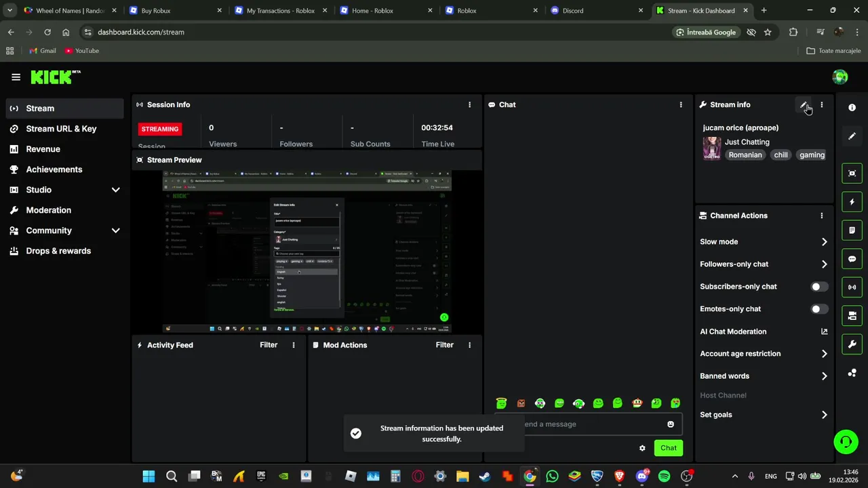Open chat settings gear icon
Image resolution: width=868 pixels, height=488 pixels.
pos(642,448)
